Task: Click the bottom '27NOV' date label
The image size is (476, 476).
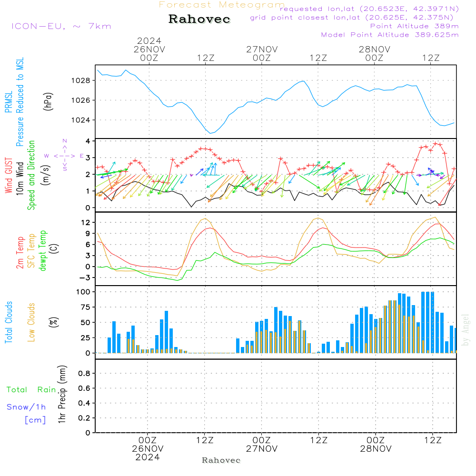Action: (262, 449)
